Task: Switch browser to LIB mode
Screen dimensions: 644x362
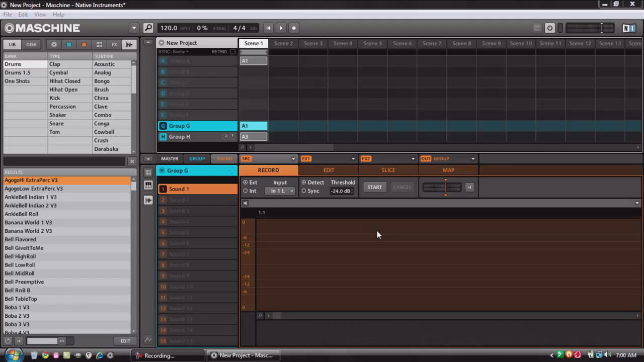Action: pos(12,44)
